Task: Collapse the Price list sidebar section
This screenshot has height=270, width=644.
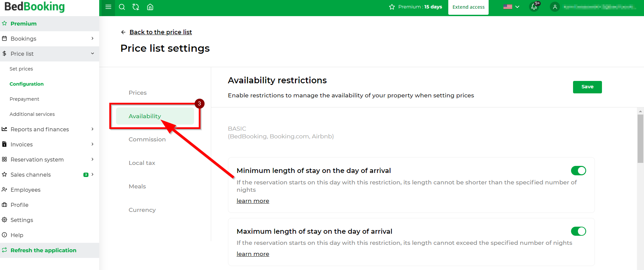Action: (x=49, y=54)
